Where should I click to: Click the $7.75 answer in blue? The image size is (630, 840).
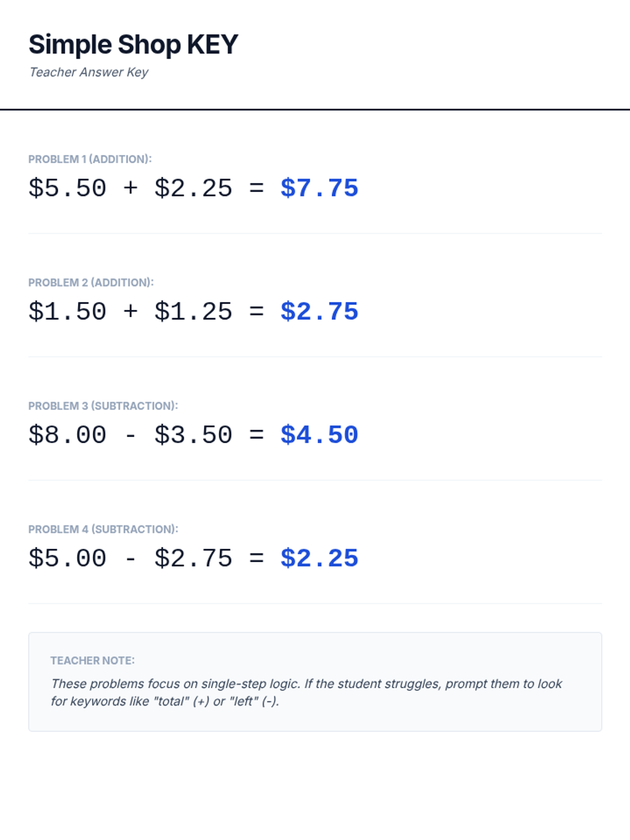319,188
